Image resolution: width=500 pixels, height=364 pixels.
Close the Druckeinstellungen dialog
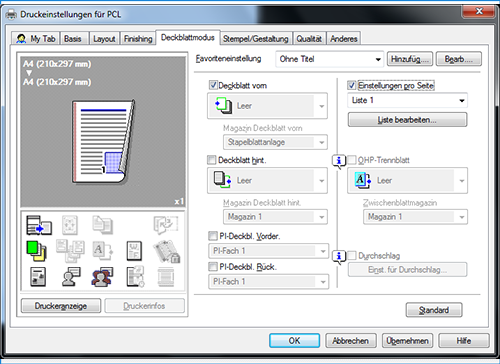click(479, 11)
